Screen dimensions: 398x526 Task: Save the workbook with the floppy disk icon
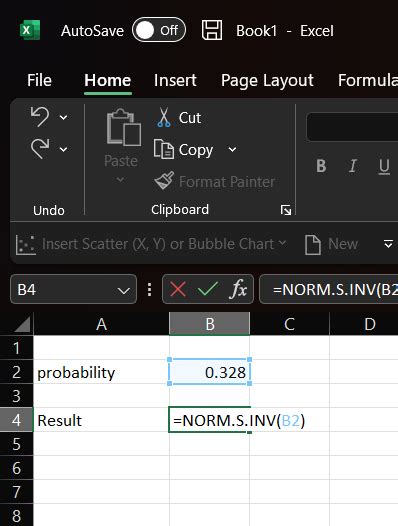coord(212,30)
